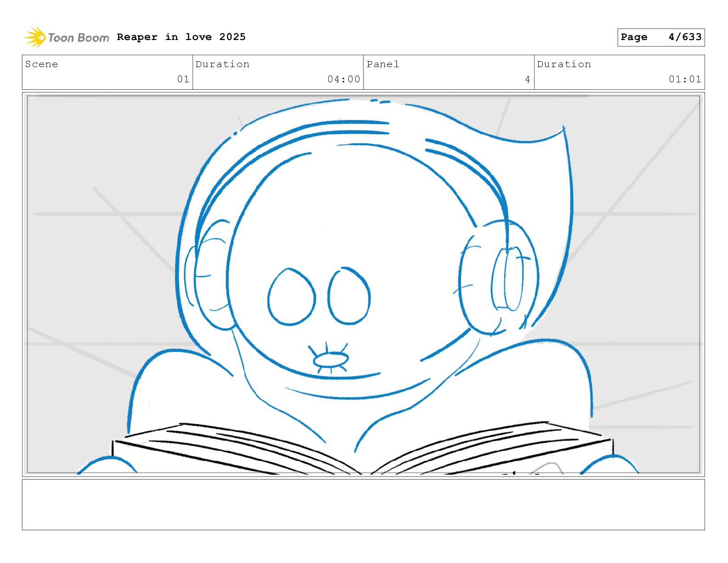Click the Page 4/633 indicator

[x=661, y=37]
